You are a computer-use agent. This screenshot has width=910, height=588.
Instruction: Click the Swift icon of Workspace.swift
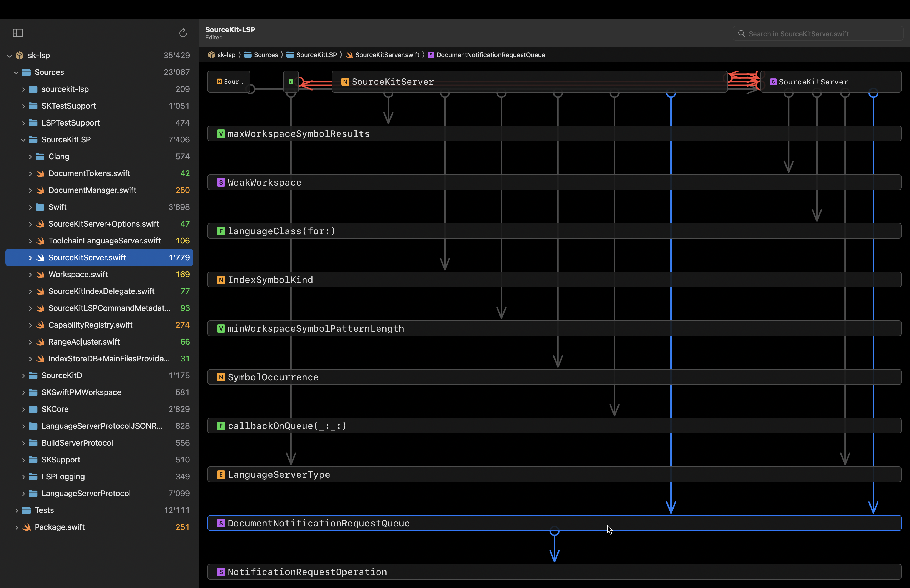coord(40,275)
